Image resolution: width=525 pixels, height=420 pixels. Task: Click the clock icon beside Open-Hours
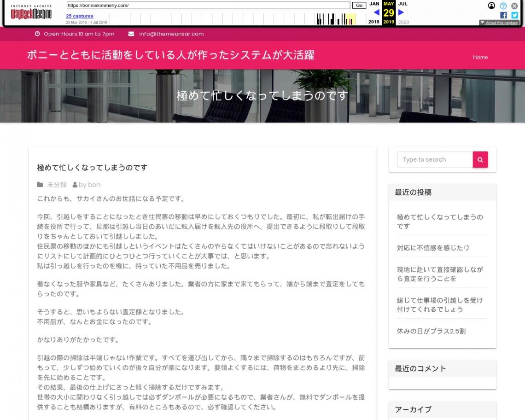coord(37,34)
